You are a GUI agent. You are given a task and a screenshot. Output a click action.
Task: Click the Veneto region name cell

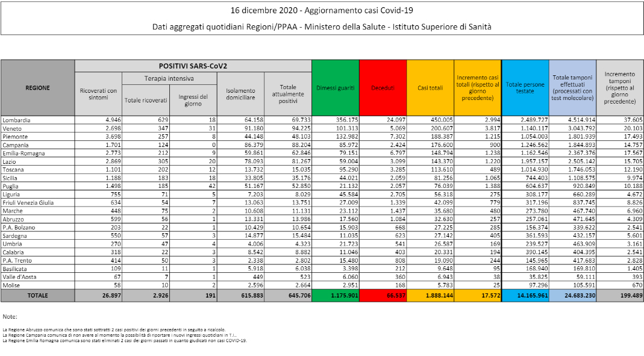coord(38,128)
